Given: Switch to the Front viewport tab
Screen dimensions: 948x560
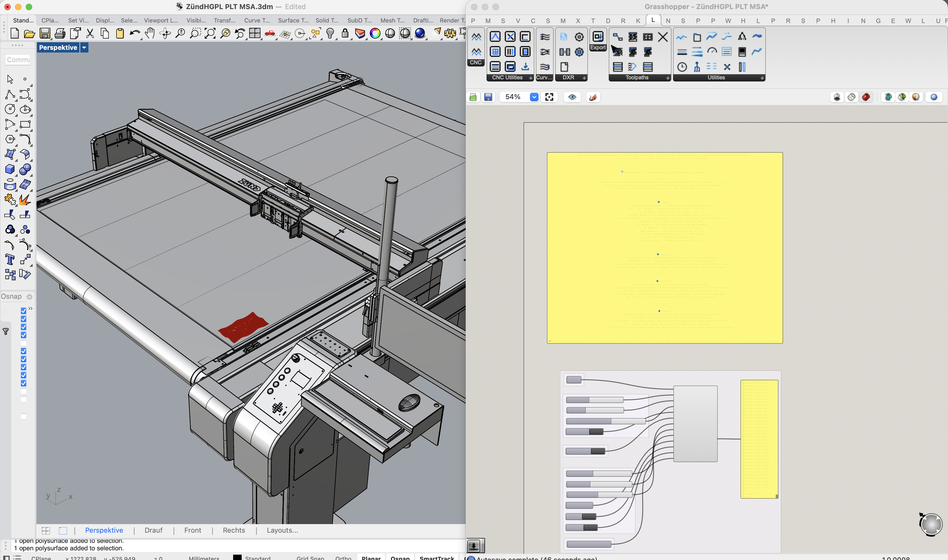Looking at the screenshot, I should pyautogui.click(x=192, y=530).
